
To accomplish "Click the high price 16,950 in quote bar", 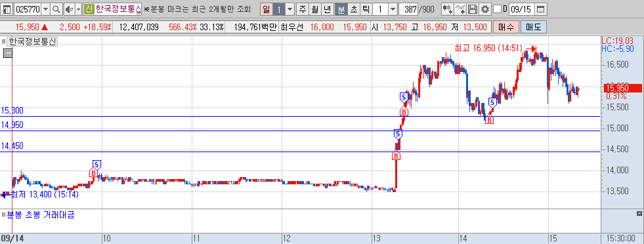I will coord(435,27).
